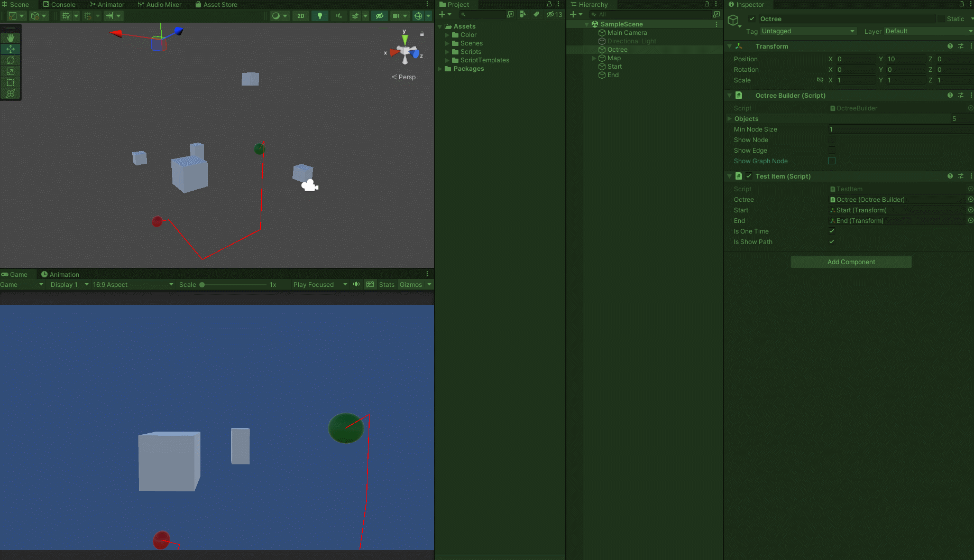The height and width of the screenshot is (560, 974).
Task: Toggle 2D scene view mode
Action: (301, 16)
